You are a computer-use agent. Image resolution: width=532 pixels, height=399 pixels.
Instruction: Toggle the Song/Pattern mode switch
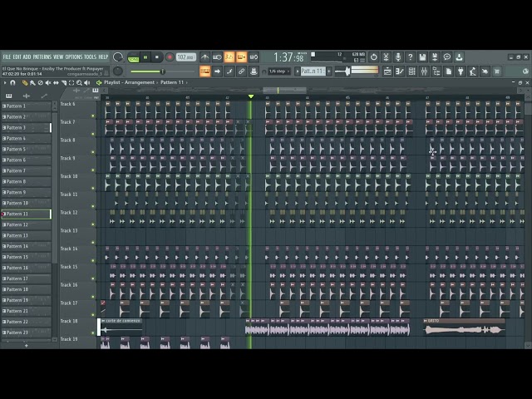[133, 57]
